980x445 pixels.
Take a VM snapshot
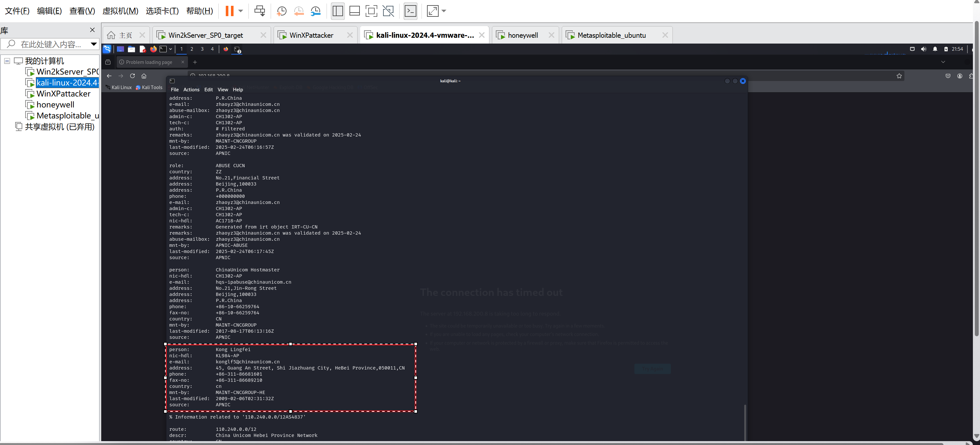point(282,11)
